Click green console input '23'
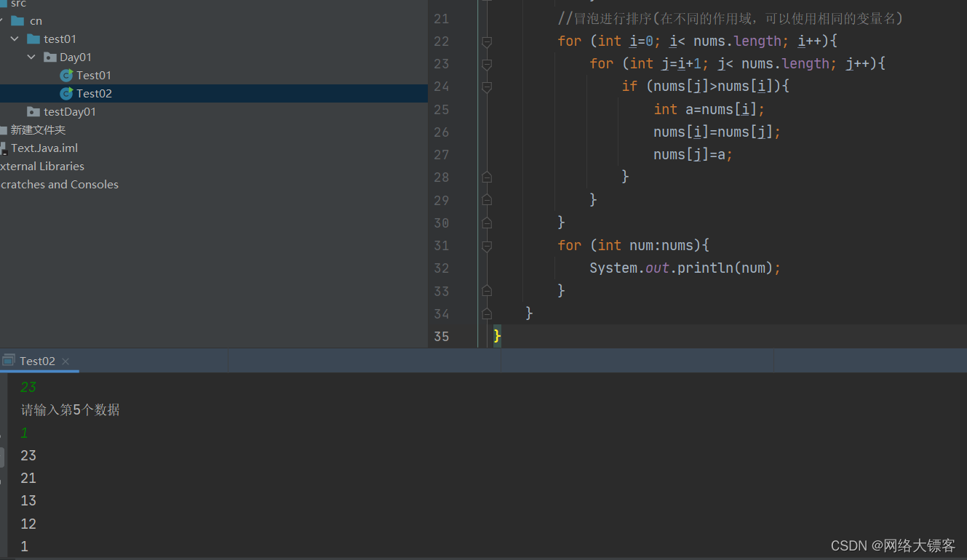967x560 pixels. click(28, 387)
